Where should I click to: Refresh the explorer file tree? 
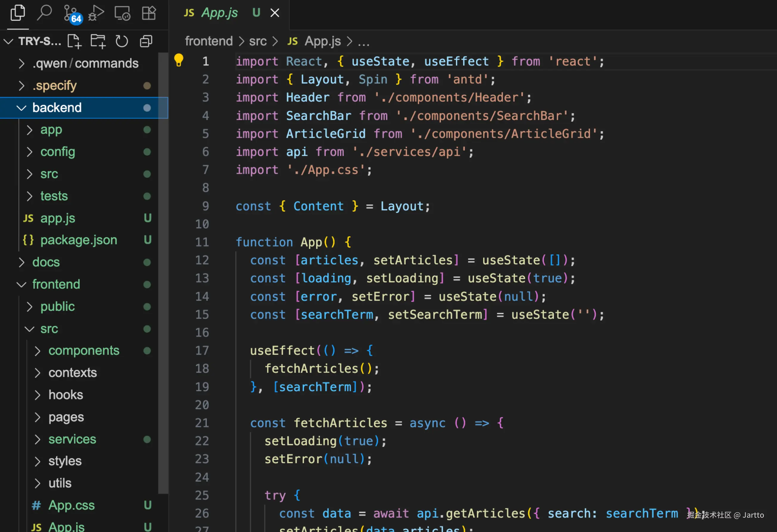click(122, 41)
